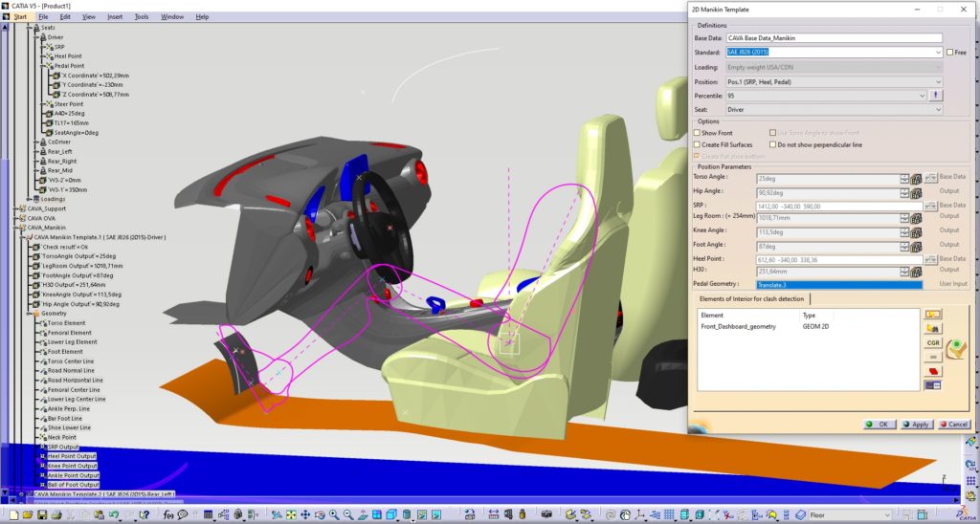Click Base Data button next to Torso Angle

930,177
